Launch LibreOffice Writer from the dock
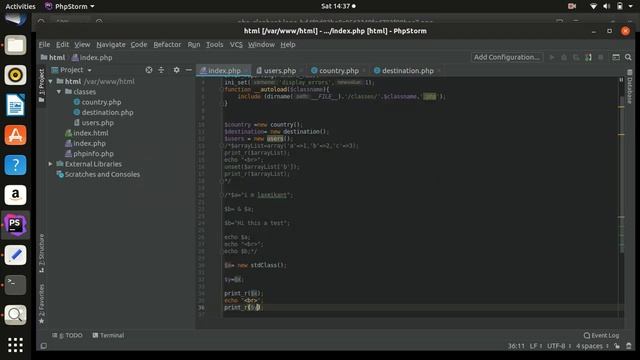 pyautogui.click(x=16, y=105)
